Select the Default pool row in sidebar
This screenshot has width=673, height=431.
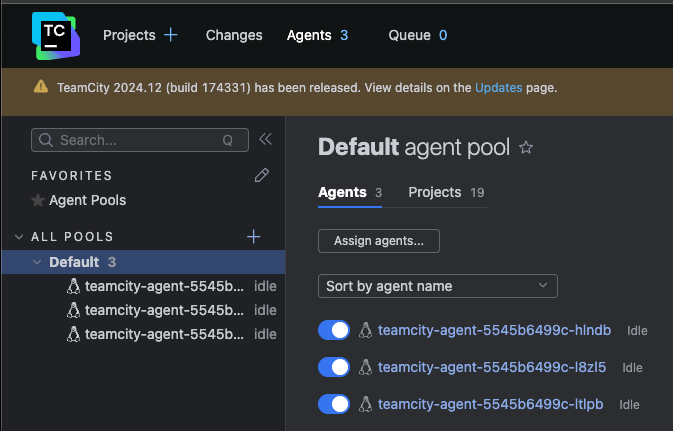(143, 262)
